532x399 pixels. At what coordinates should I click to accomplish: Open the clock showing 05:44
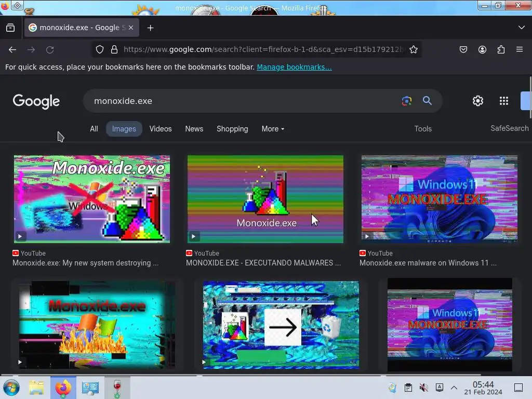pos(483,388)
